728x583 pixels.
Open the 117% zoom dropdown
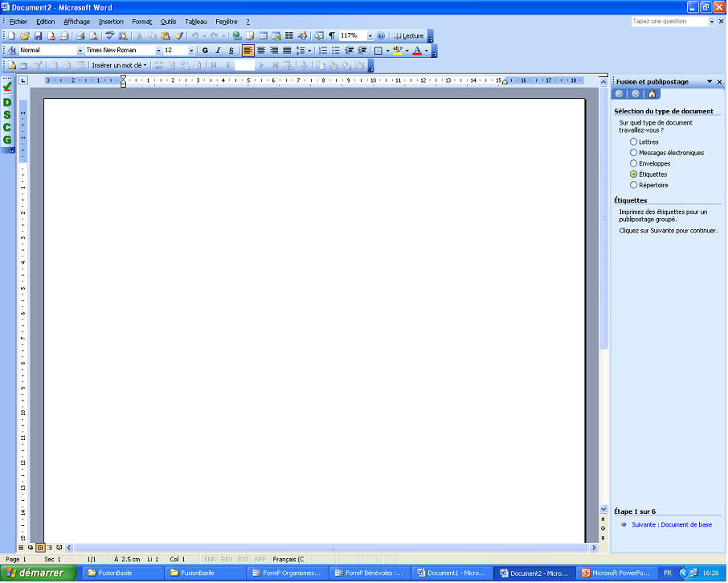point(370,35)
